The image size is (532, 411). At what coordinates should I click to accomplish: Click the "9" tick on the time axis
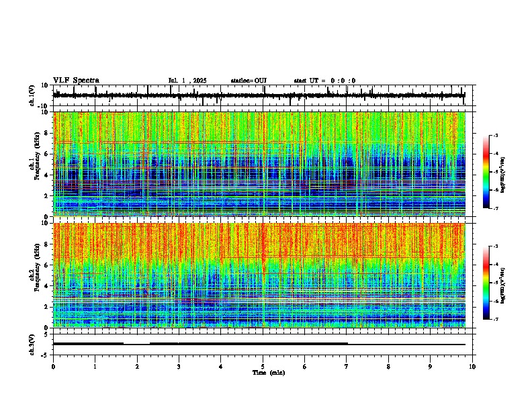pos(430,367)
